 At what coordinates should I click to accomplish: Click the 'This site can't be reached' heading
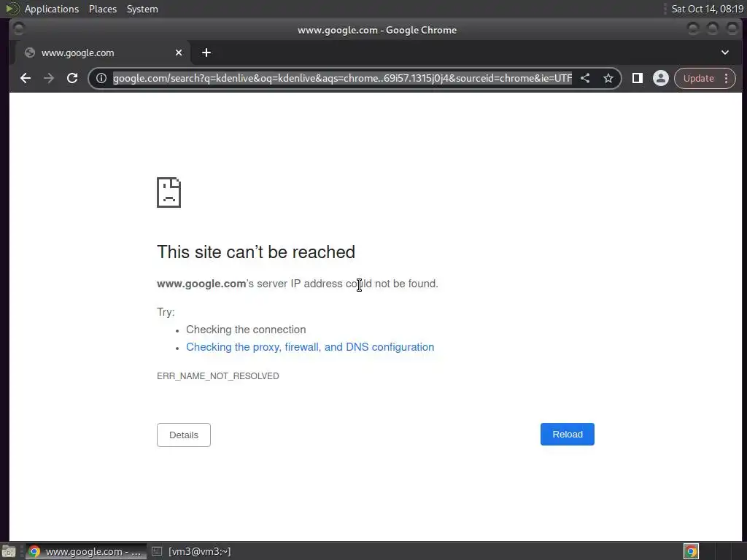(256, 252)
